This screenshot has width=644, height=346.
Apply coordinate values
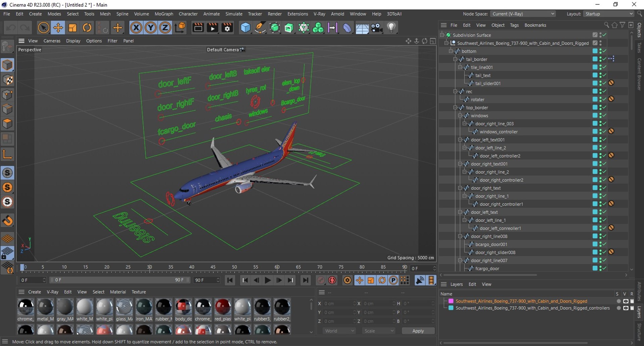point(418,331)
